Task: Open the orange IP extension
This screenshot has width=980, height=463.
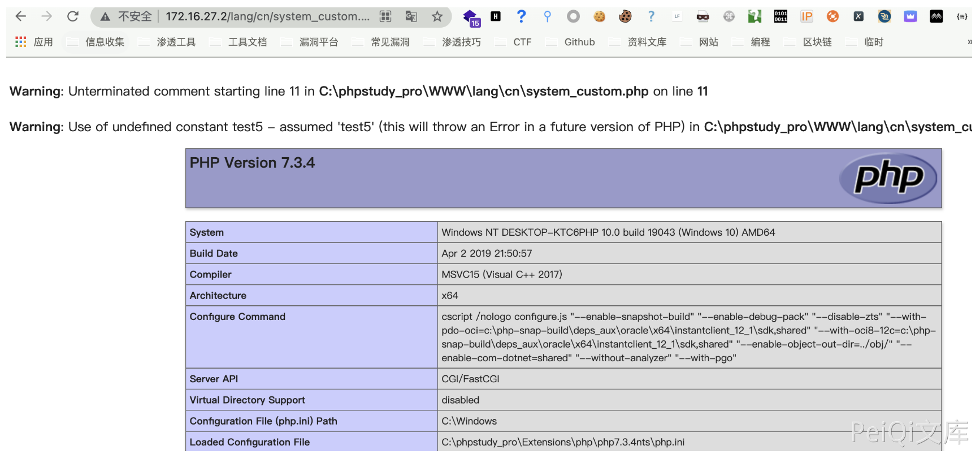Action: (806, 16)
